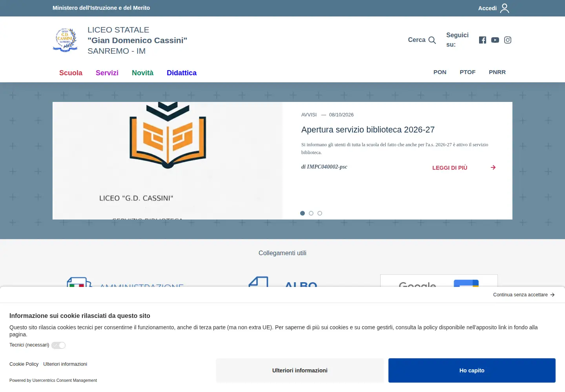Go to the PNRR section
This screenshot has height=392, width=565.
click(497, 72)
